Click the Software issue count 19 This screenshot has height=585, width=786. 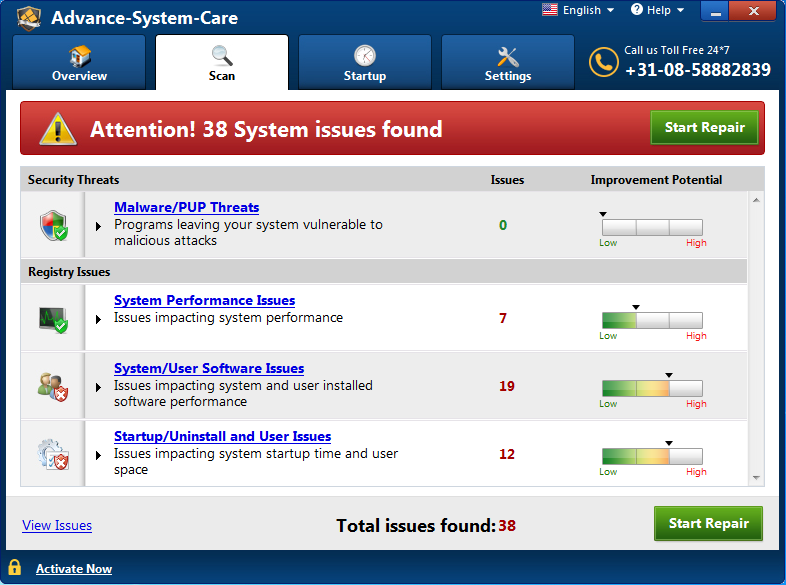pyautogui.click(x=507, y=386)
